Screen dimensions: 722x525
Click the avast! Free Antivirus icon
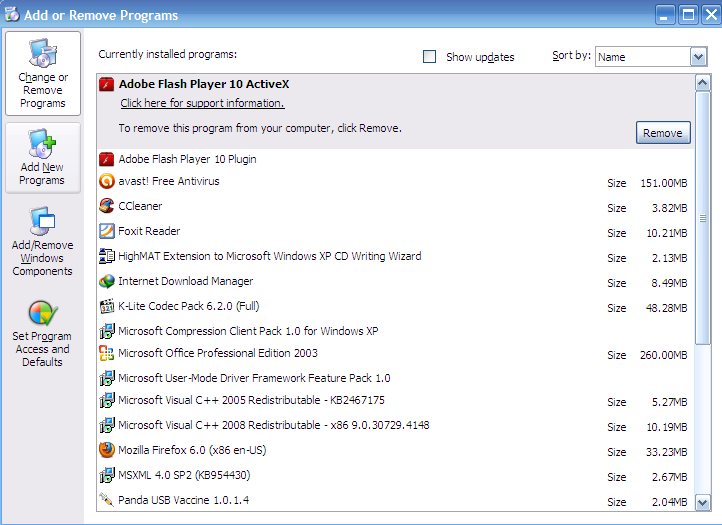click(x=106, y=181)
